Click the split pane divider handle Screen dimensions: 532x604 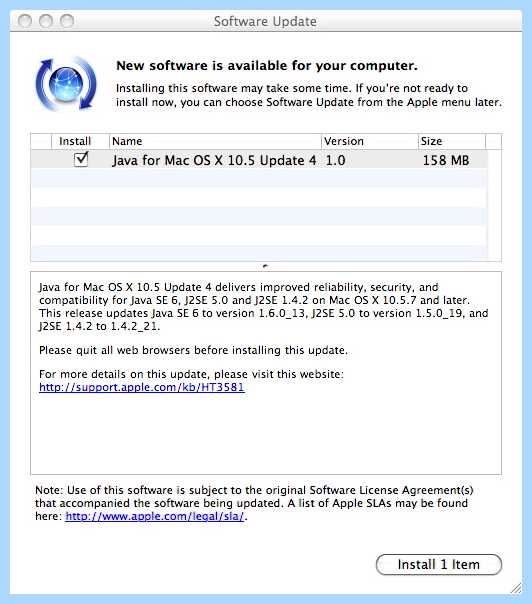(265, 266)
